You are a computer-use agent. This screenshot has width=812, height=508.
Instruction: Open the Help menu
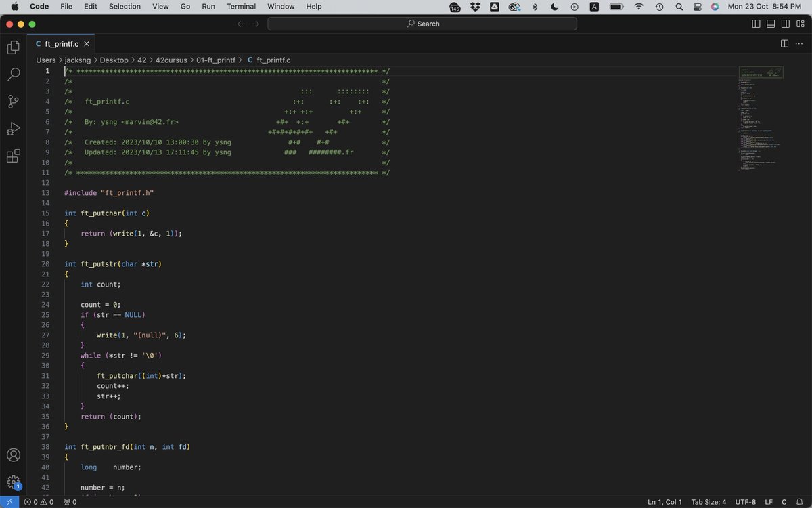[x=314, y=6]
